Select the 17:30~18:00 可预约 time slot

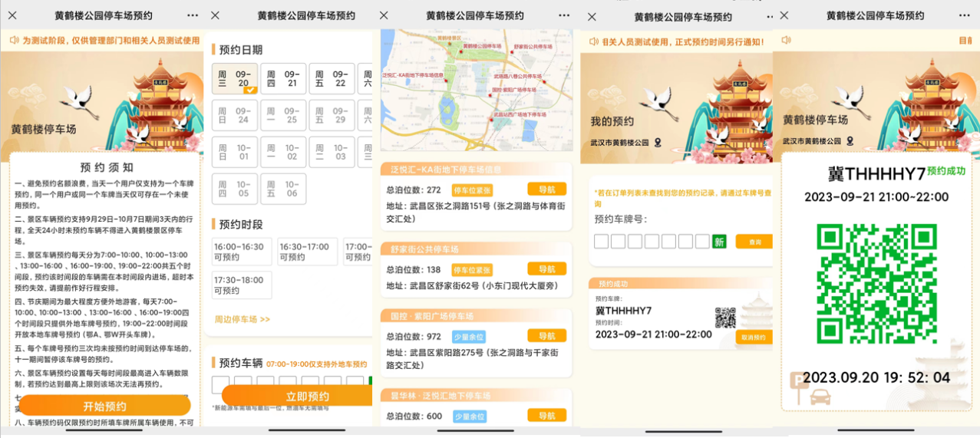tap(241, 285)
